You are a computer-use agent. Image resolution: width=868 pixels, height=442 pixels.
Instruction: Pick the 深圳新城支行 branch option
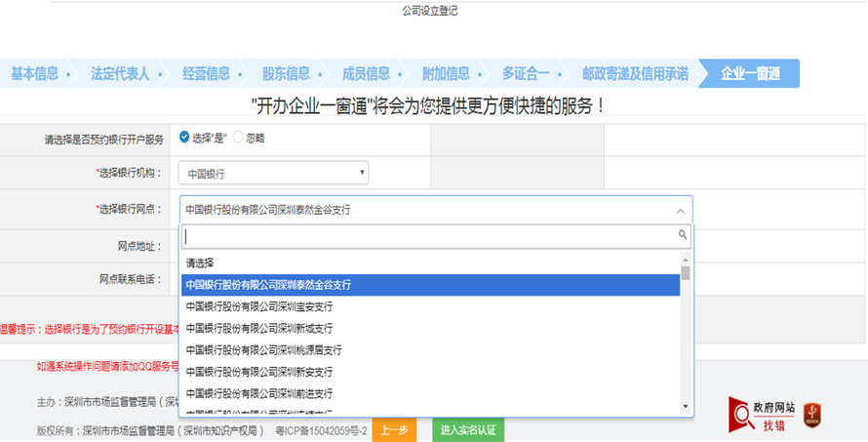coord(258,328)
